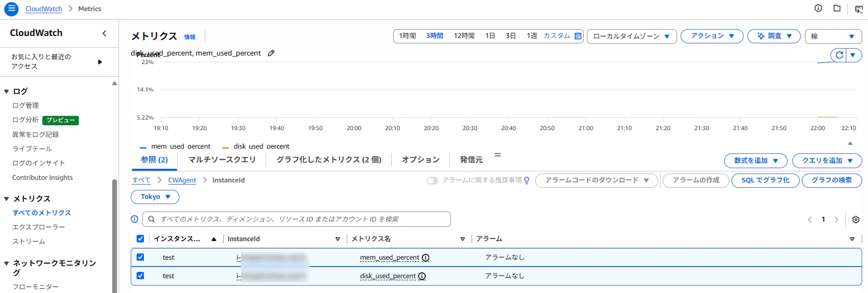Uncheck the disk_used_percent row checkbox
The image size is (868, 293).
coord(140,276)
